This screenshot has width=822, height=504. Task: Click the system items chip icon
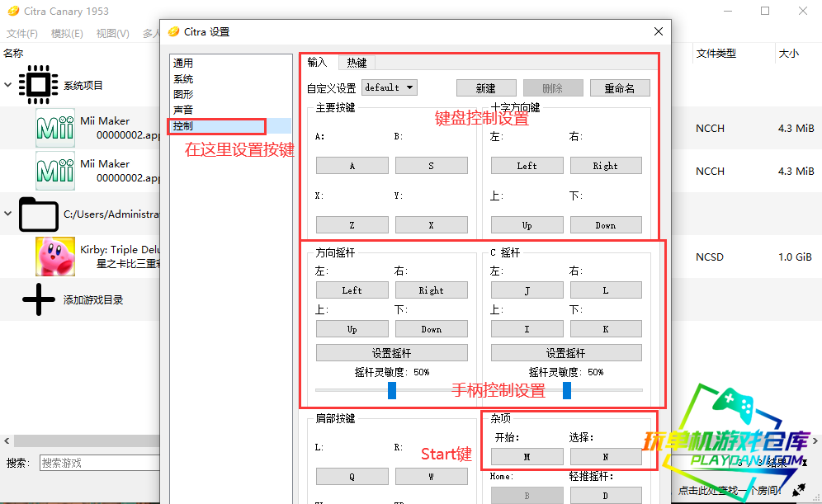point(37,85)
